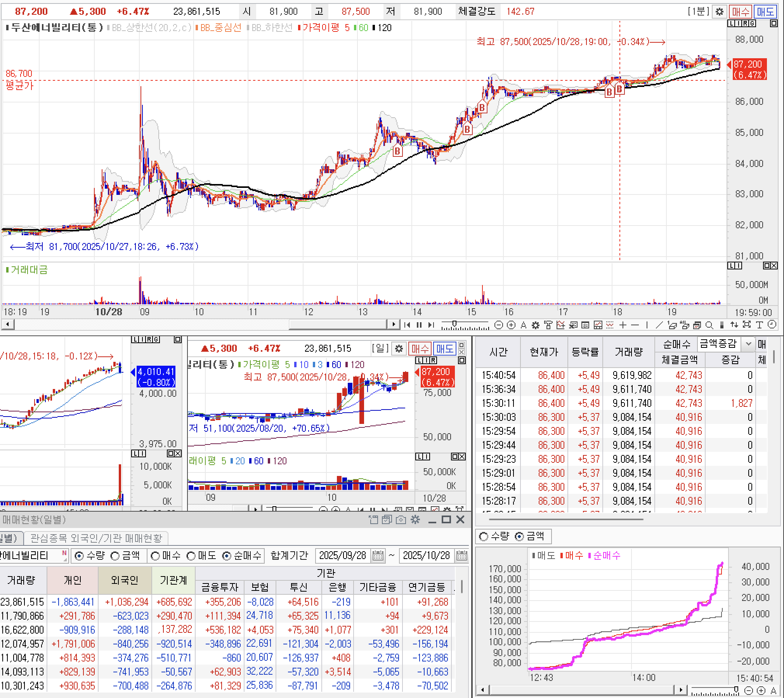Select the 금액 radio next to 수량 in 매매현황

[x=115, y=556]
